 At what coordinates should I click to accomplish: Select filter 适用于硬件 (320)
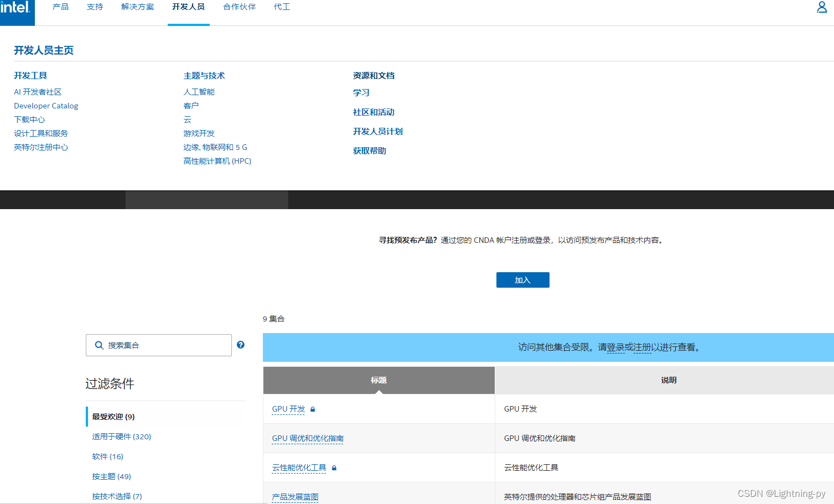tap(122, 437)
